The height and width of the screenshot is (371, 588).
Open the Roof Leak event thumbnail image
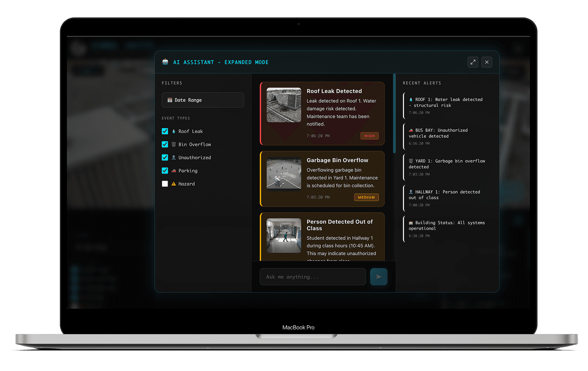coord(284,105)
